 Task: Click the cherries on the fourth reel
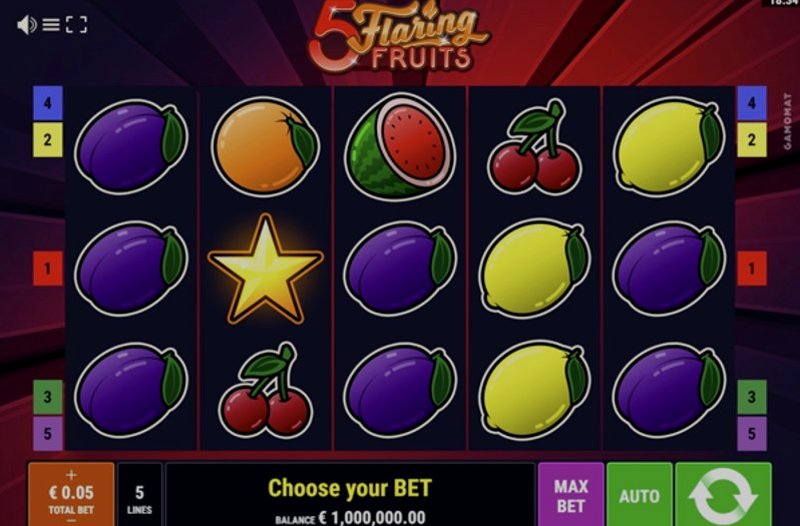(534, 147)
